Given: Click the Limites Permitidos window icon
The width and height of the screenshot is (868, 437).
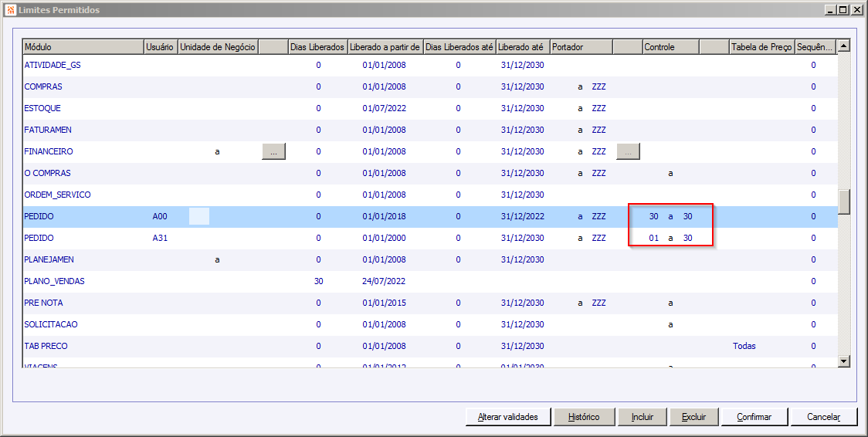Looking at the screenshot, I should point(11,9).
